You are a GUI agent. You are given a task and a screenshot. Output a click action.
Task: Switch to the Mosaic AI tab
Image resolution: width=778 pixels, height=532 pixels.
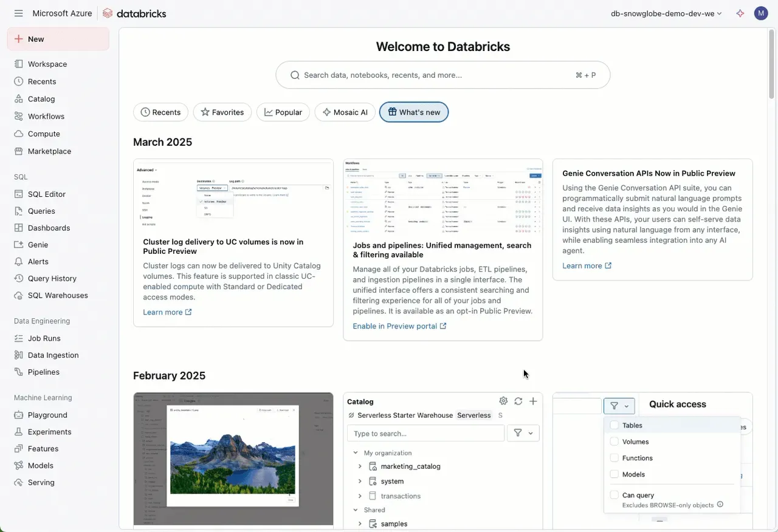[345, 112]
